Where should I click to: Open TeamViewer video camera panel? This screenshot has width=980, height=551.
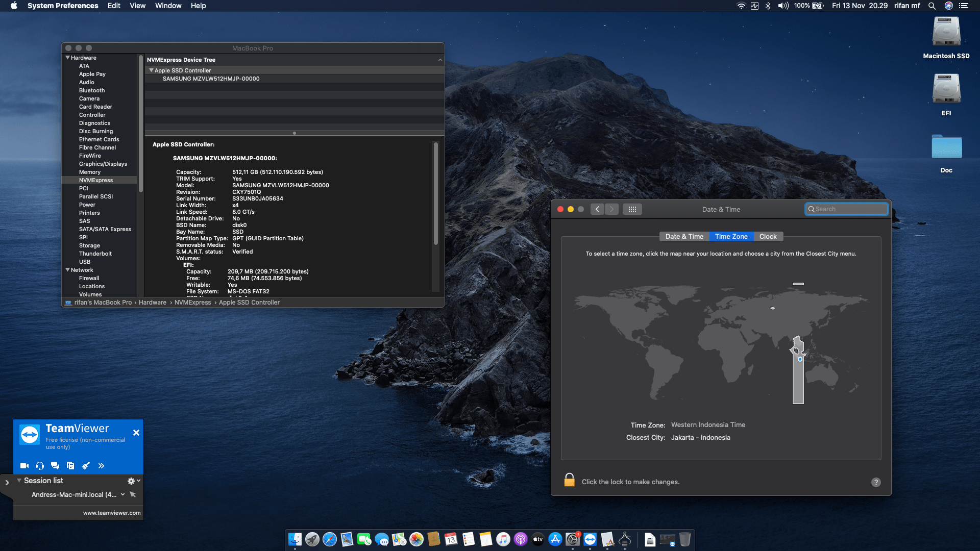[x=24, y=466]
